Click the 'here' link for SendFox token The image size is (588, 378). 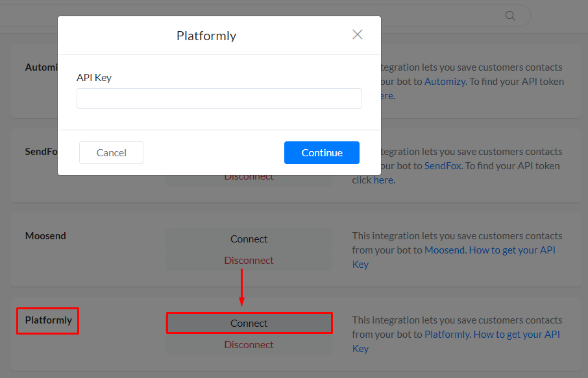384,180
